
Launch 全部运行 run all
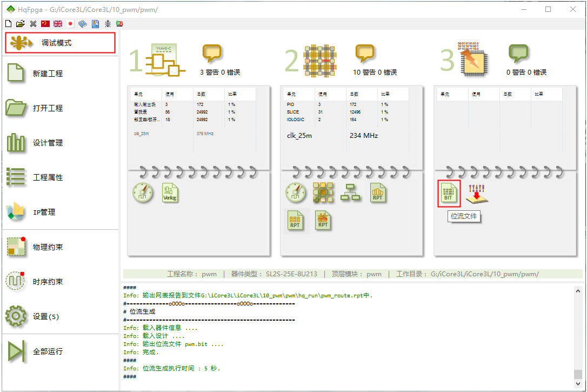point(48,351)
